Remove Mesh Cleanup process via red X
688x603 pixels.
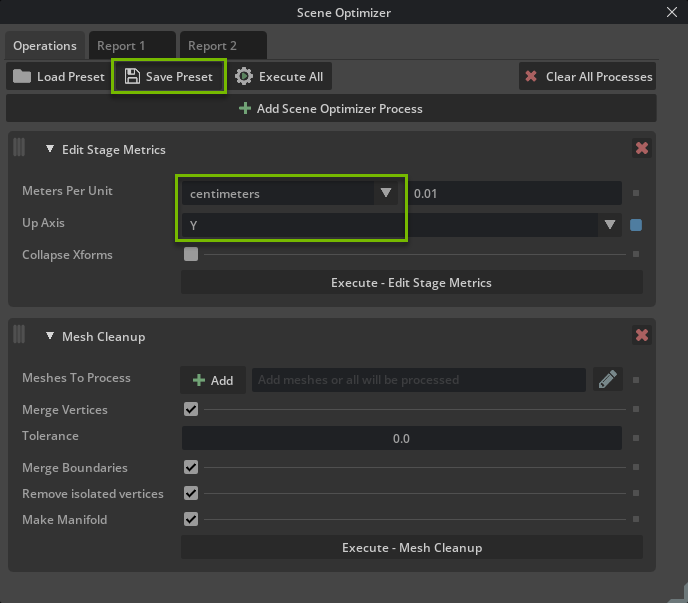(641, 335)
